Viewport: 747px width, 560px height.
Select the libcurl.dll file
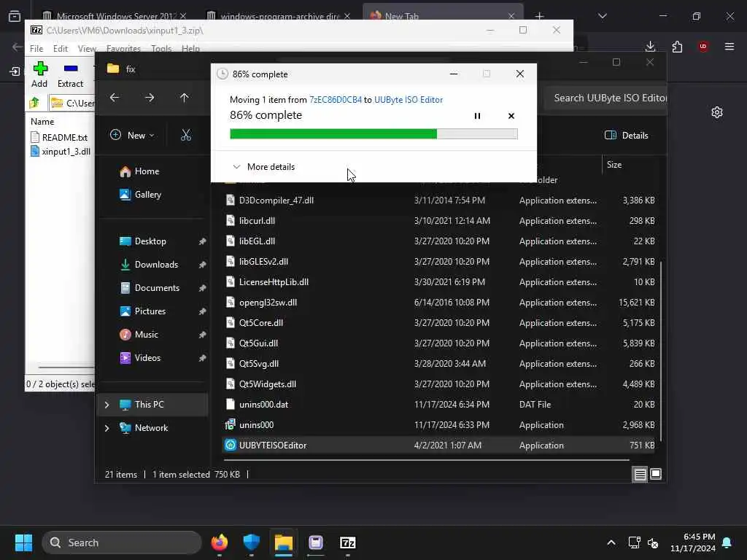point(257,221)
